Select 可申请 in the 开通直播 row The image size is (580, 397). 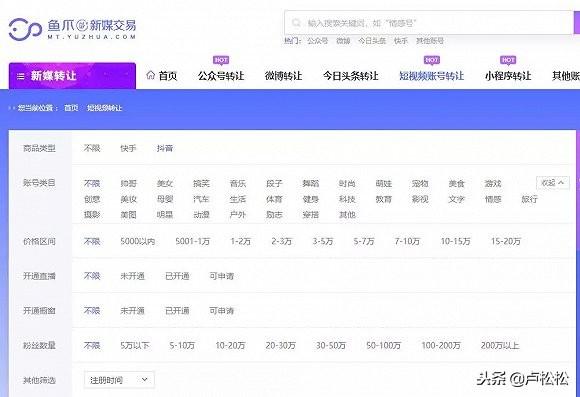pos(221,276)
